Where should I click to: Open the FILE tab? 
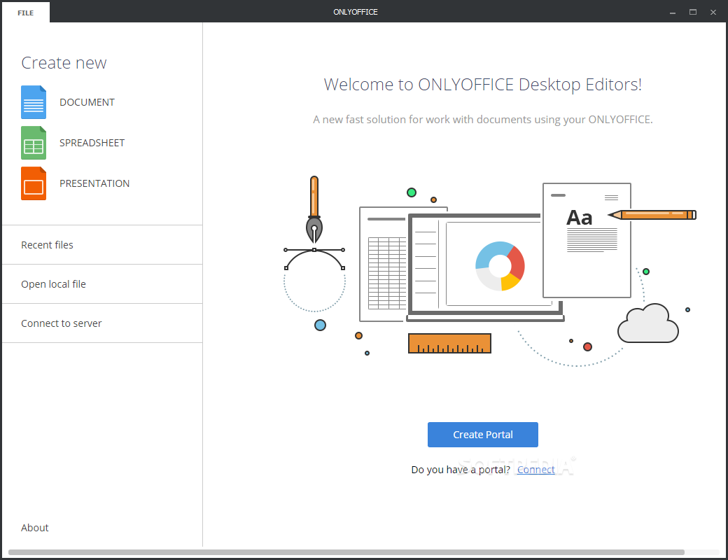(x=25, y=13)
